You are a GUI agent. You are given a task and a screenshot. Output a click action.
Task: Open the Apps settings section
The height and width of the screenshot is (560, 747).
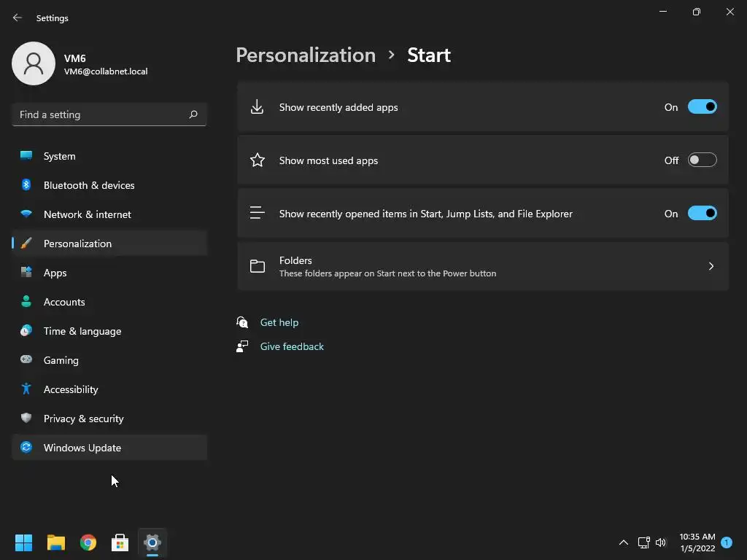tap(55, 273)
